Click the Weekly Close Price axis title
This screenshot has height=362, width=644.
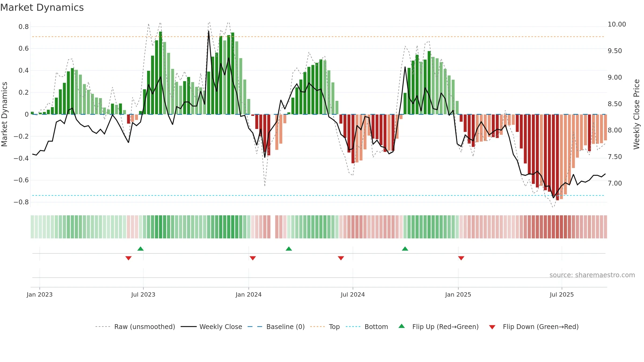tap(636, 114)
